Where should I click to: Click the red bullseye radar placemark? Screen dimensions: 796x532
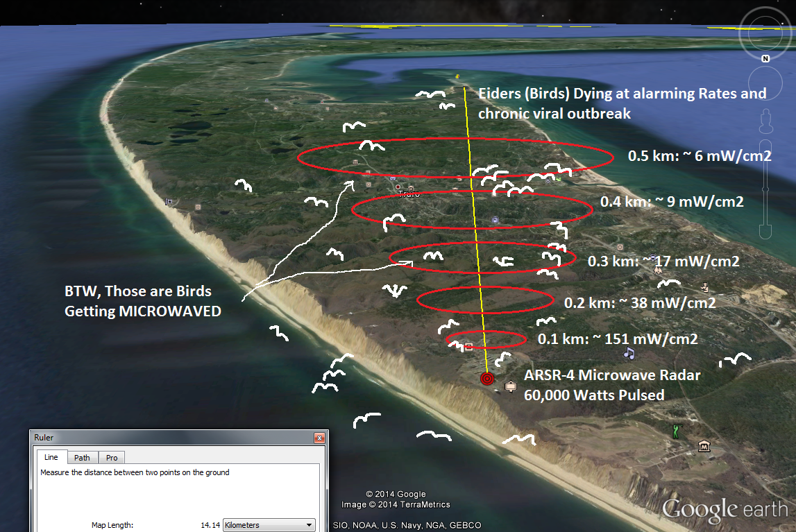coord(488,379)
